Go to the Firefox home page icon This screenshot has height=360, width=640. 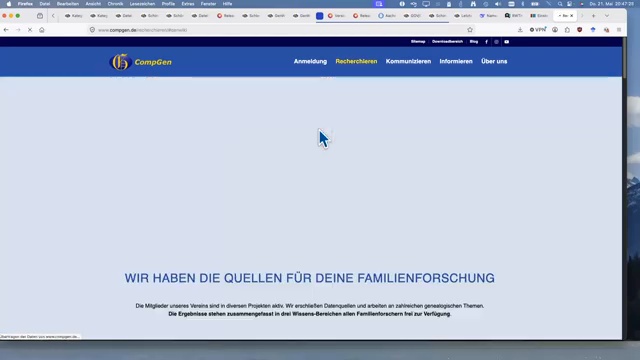pos(42,30)
